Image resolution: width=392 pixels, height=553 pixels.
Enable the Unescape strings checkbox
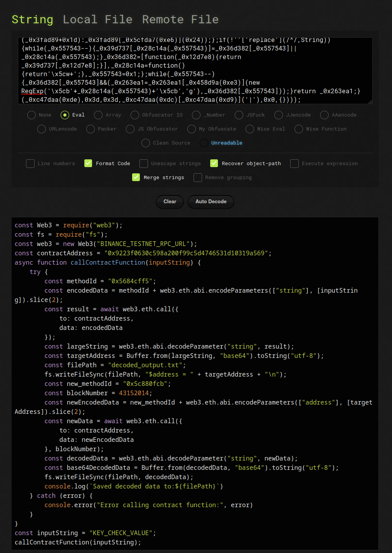coord(144,164)
